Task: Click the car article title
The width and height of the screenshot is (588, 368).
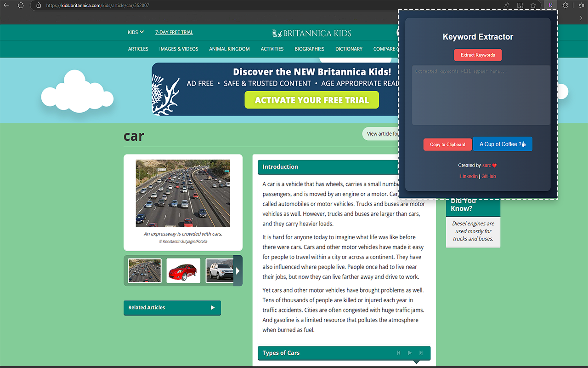Action: tap(134, 136)
